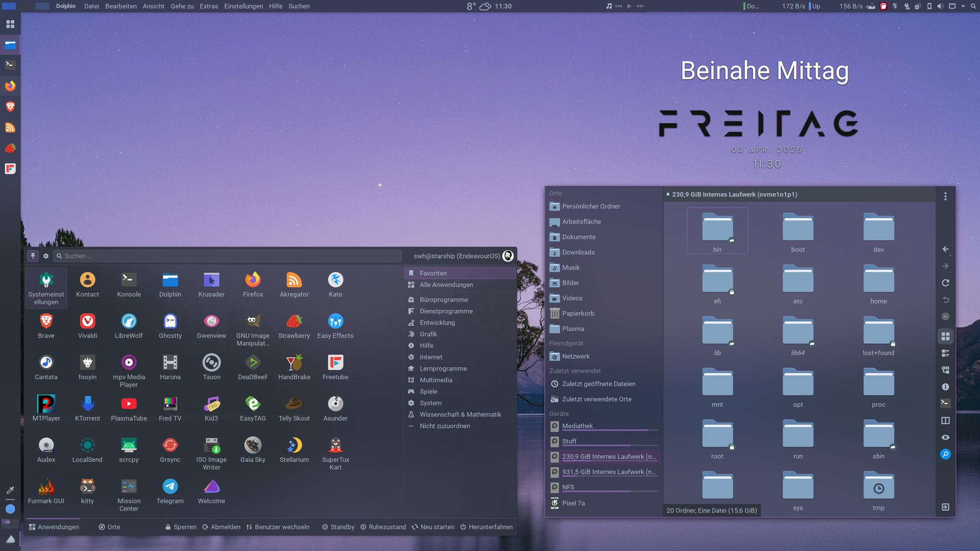Toggle the pin button beside launcher search
The height and width of the screenshot is (551, 980).
[x=33, y=256]
